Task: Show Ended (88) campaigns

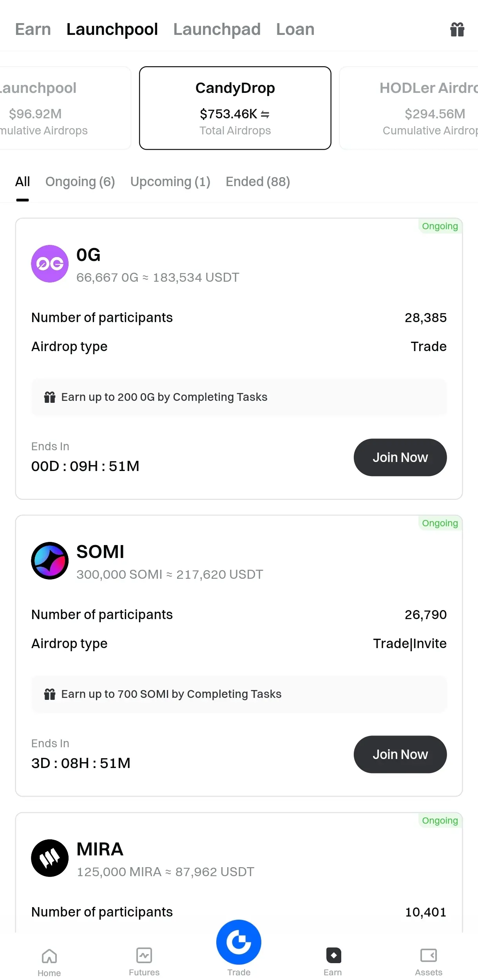Action: point(258,182)
